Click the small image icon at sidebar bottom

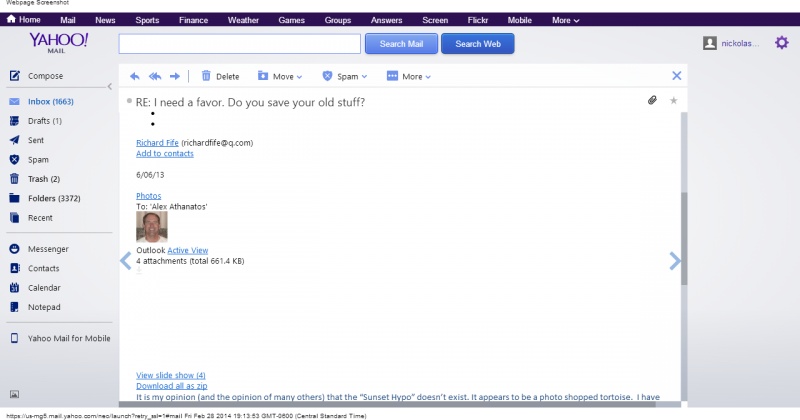[14, 394]
